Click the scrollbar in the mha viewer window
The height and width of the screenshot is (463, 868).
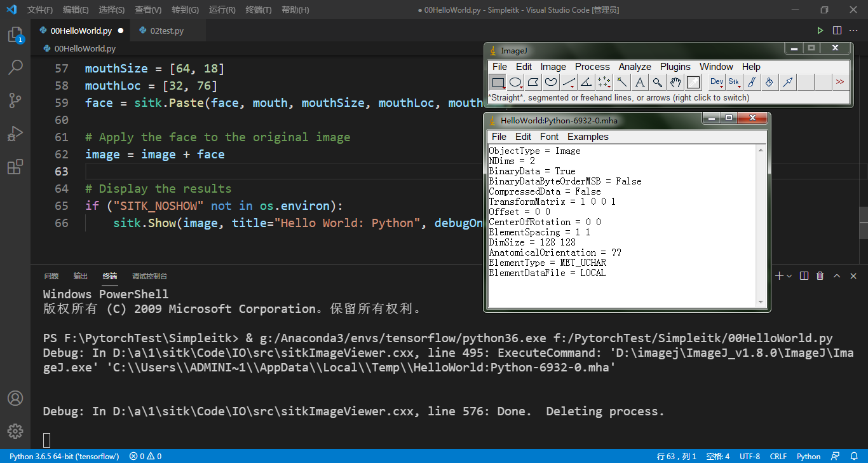pos(761,223)
